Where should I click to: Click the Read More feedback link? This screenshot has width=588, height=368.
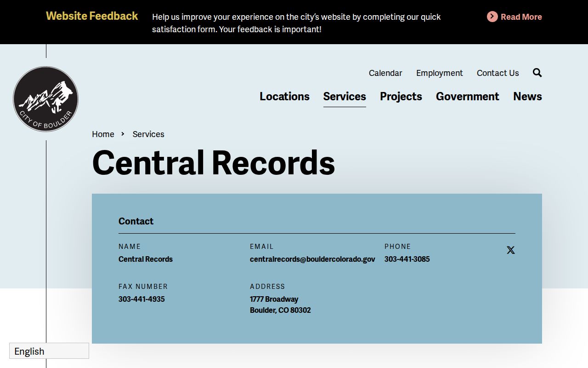[x=521, y=17]
